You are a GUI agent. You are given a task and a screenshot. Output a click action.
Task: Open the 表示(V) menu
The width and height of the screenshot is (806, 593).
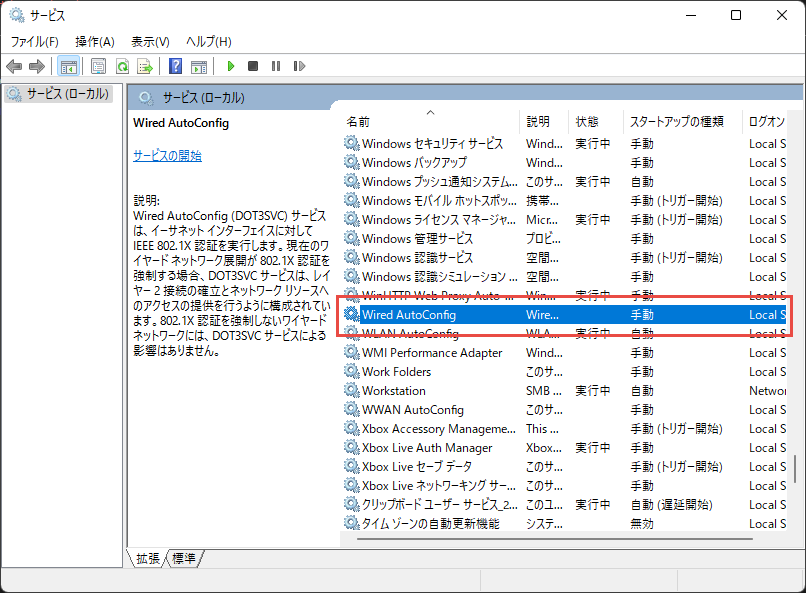[x=150, y=41]
